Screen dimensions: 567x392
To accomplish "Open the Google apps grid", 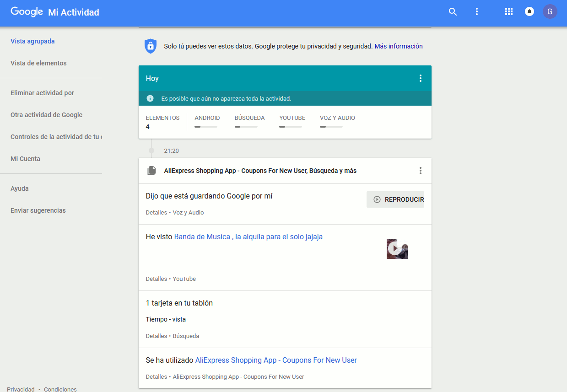I will (508, 12).
